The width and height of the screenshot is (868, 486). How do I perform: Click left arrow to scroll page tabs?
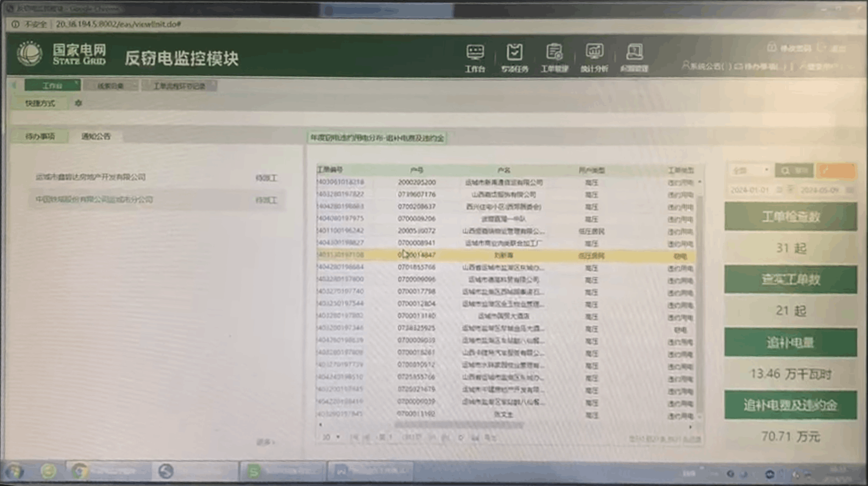(14, 86)
